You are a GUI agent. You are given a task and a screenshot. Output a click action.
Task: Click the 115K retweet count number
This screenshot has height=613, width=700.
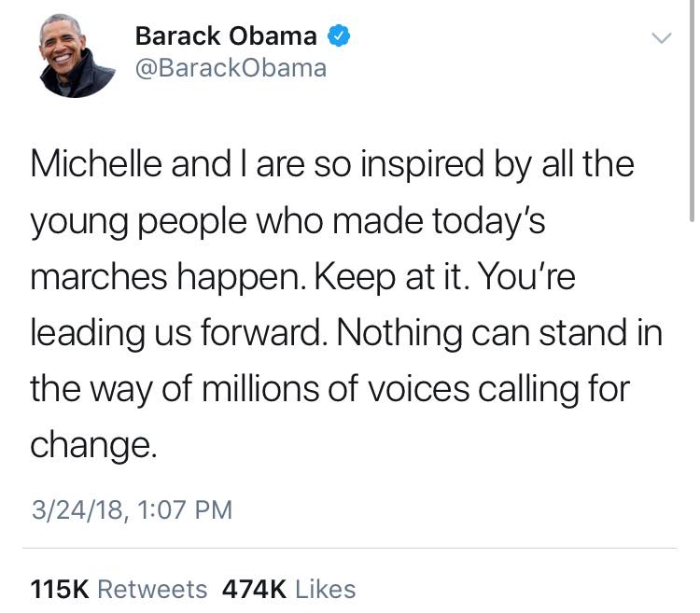tap(60, 590)
